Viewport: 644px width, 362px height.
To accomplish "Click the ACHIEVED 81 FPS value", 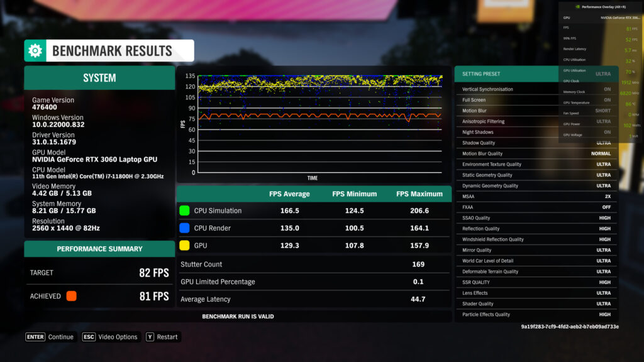I will coord(154,297).
